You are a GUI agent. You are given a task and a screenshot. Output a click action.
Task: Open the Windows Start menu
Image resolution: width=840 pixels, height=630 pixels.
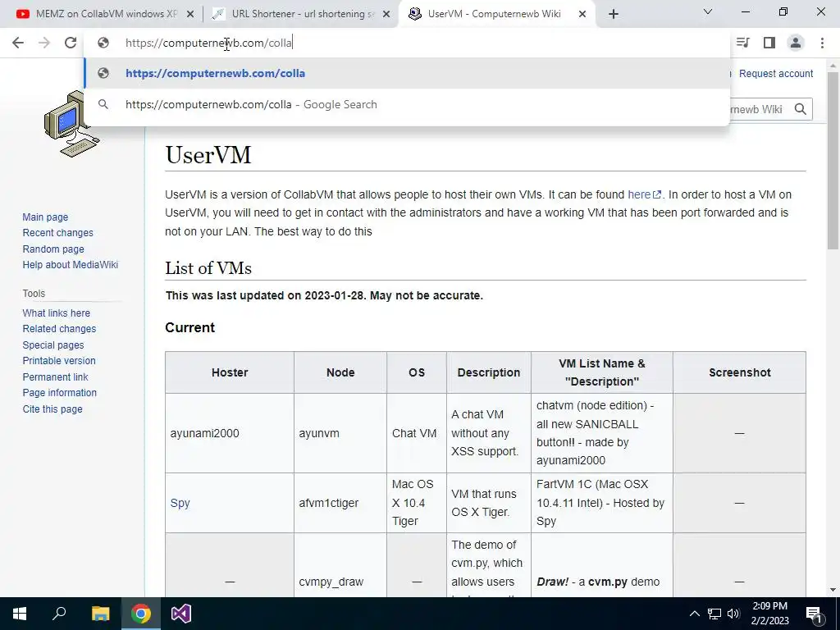tap(20, 614)
